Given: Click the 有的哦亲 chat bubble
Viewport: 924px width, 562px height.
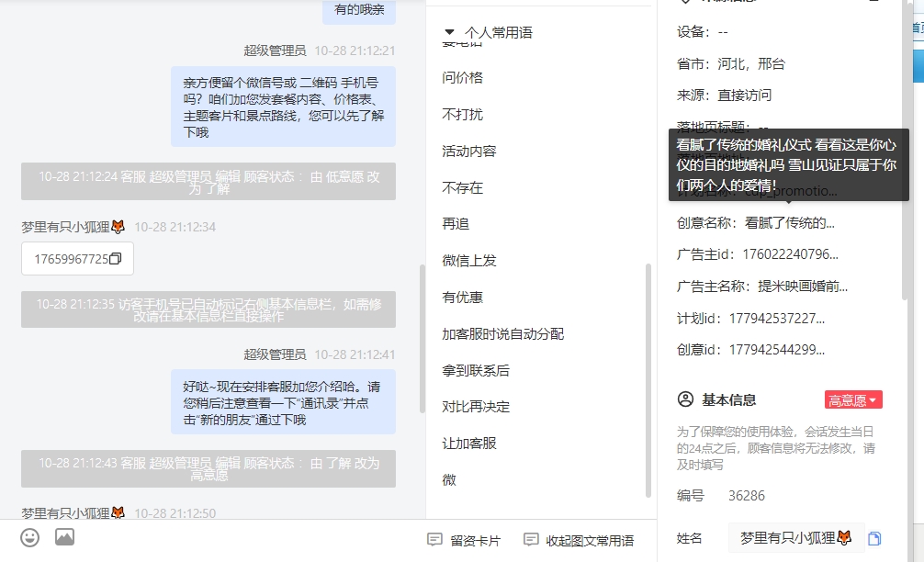Looking at the screenshot, I should [359, 11].
